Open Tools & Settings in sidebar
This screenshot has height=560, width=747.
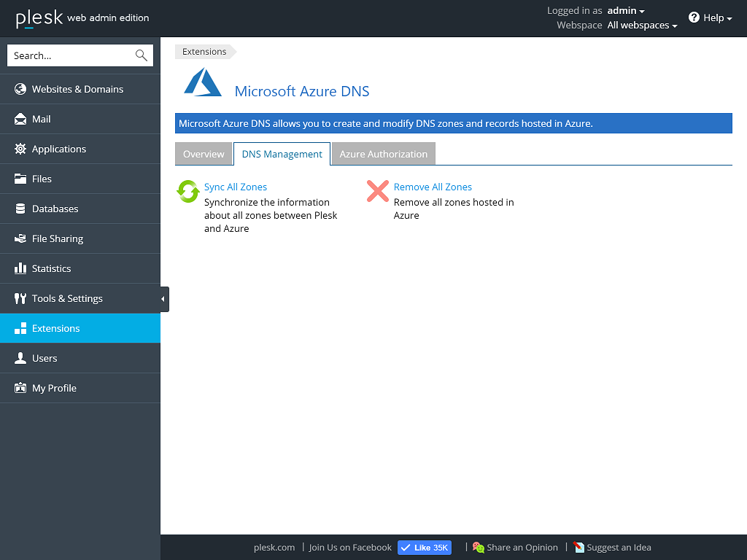(x=67, y=298)
